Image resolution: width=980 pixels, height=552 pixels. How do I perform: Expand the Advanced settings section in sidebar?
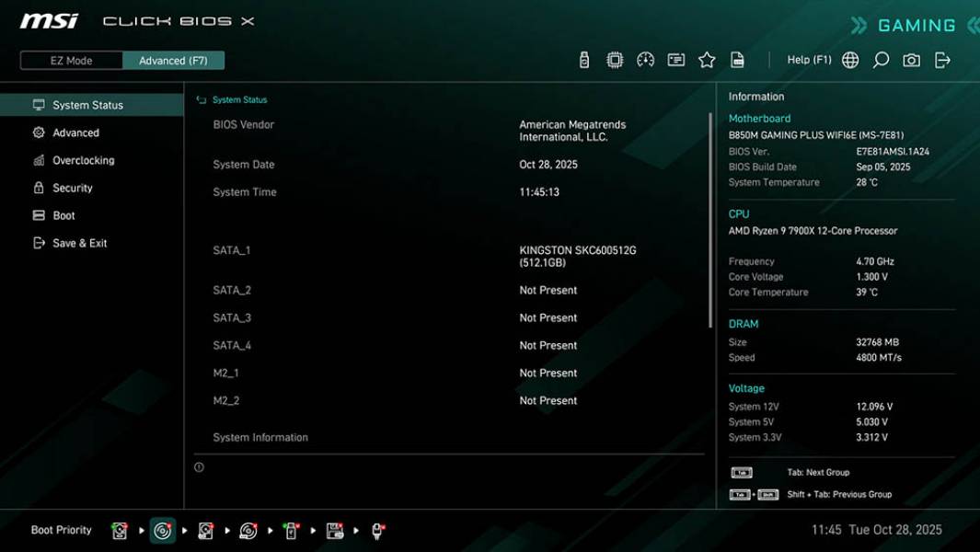pos(75,132)
